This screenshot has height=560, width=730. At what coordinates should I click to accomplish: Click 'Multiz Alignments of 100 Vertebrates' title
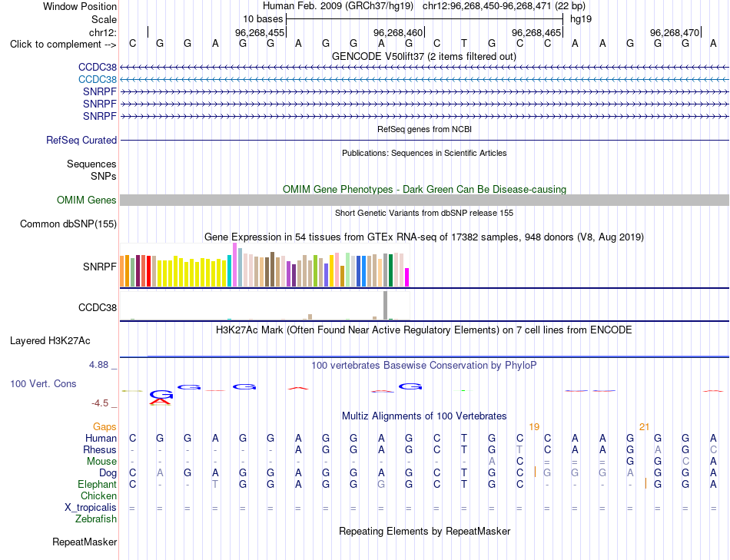point(424,416)
